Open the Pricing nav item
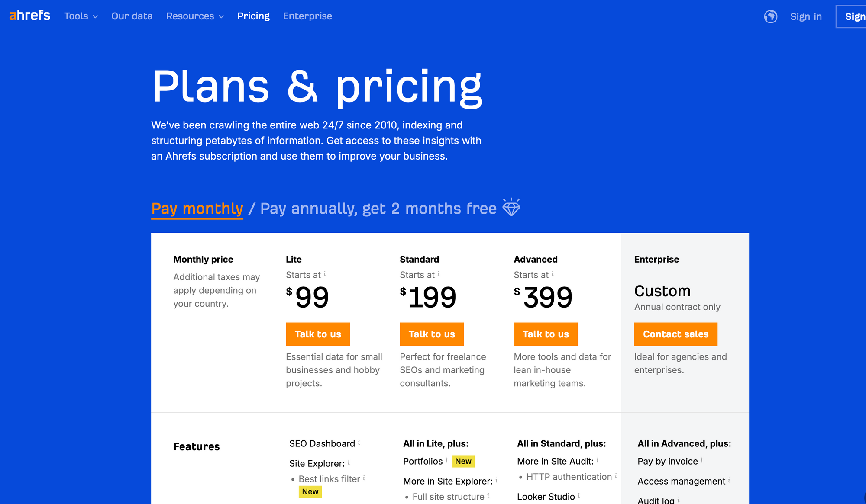Screen dimensions: 866x504 [x=253, y=16]
